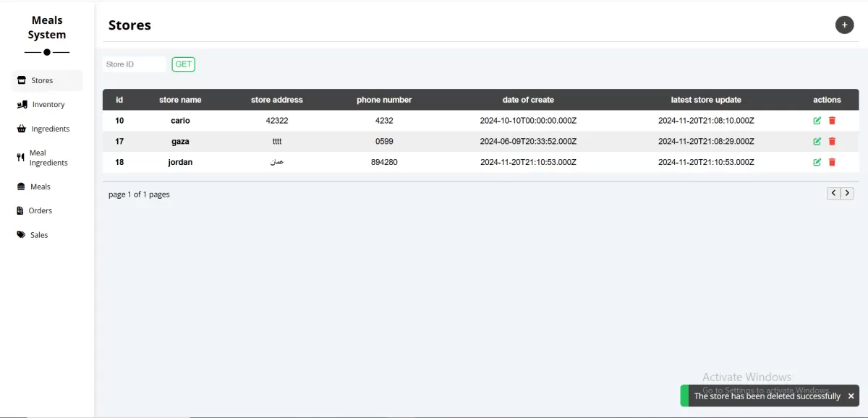This screenshot has height=418, width=868.
Task: Select the Arabic address in jordan row
Action: click(277, 163)
